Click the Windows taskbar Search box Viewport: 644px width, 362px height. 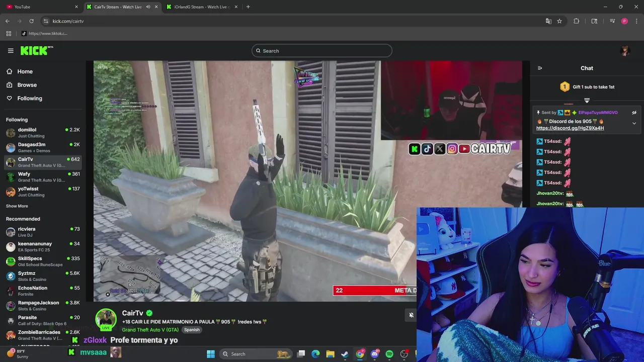tap(257, 354)
